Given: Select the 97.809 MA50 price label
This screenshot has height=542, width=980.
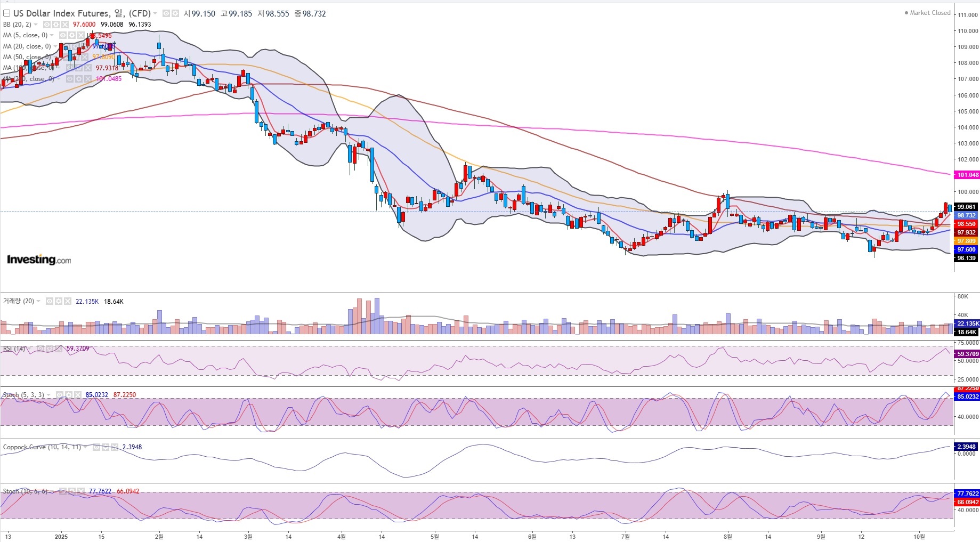Looking at the screenshot, I should pos(966,241).
